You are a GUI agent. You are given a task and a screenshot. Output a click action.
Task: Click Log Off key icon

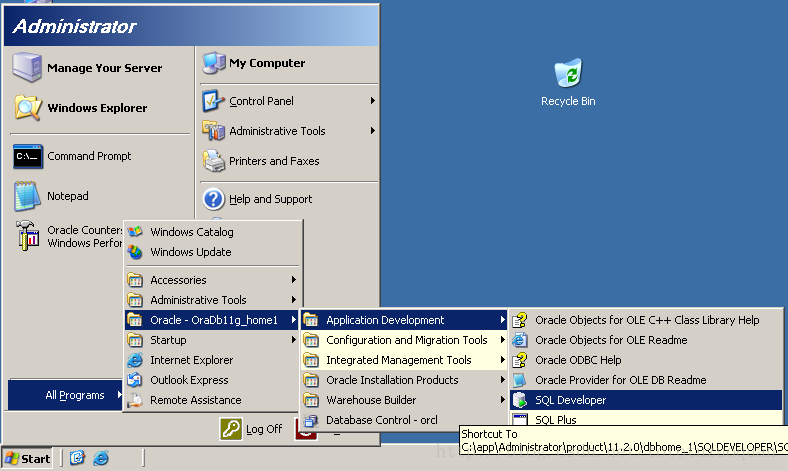231,429
